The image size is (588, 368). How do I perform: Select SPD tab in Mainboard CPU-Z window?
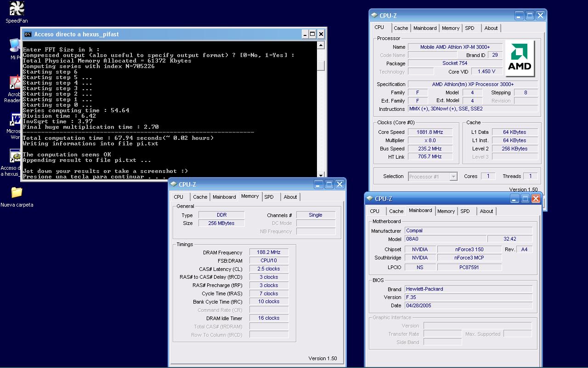coord(465,211)
